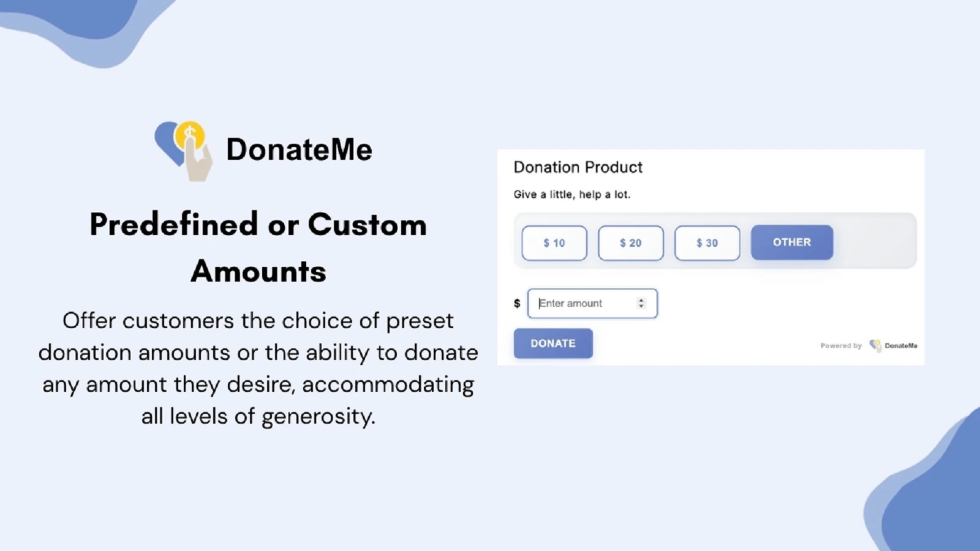This screenshot has height=551, width=980.
Task: Pick the $ 30 preset amount
Action: coord(707,243)
